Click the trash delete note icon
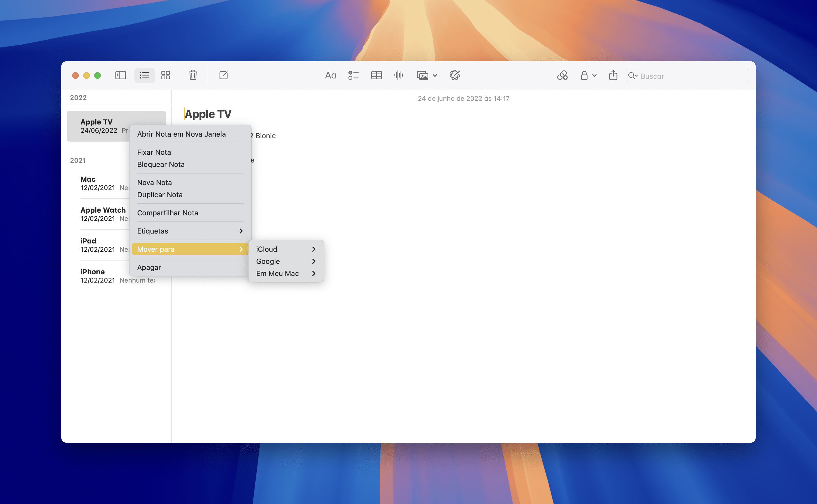Image resolution: width=817 pixels, height=504 pixels. pos(193,75)
